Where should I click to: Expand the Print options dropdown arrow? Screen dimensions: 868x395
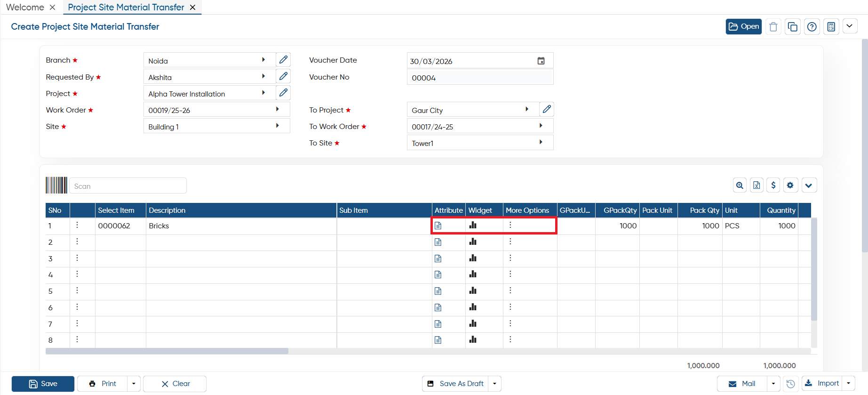(x=134, y=384)
